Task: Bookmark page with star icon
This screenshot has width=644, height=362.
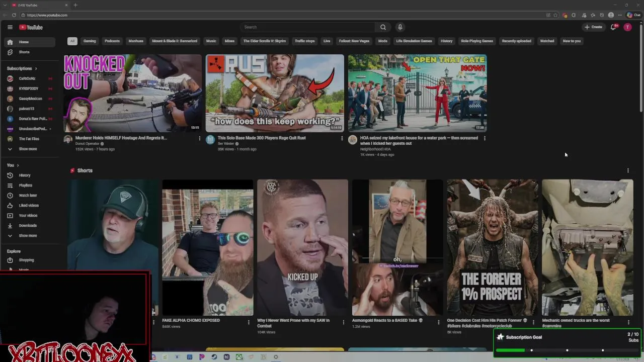Action: click(555, 15)
